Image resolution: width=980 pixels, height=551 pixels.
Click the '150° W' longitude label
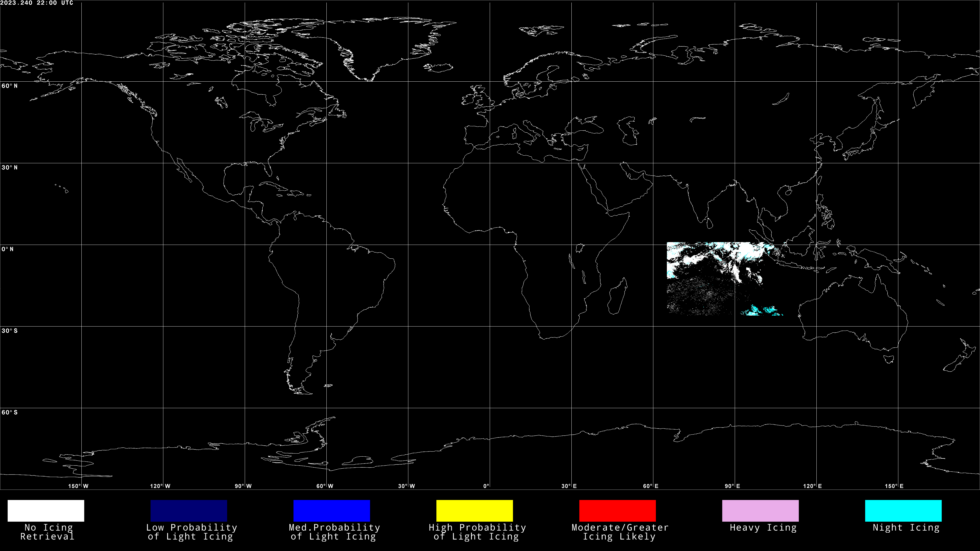pos(78,486)
